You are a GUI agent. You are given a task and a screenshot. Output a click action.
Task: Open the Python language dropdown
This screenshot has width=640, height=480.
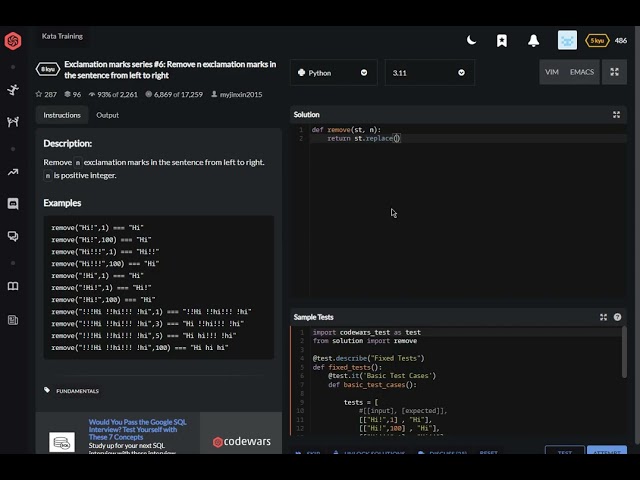tap(333, 73)
